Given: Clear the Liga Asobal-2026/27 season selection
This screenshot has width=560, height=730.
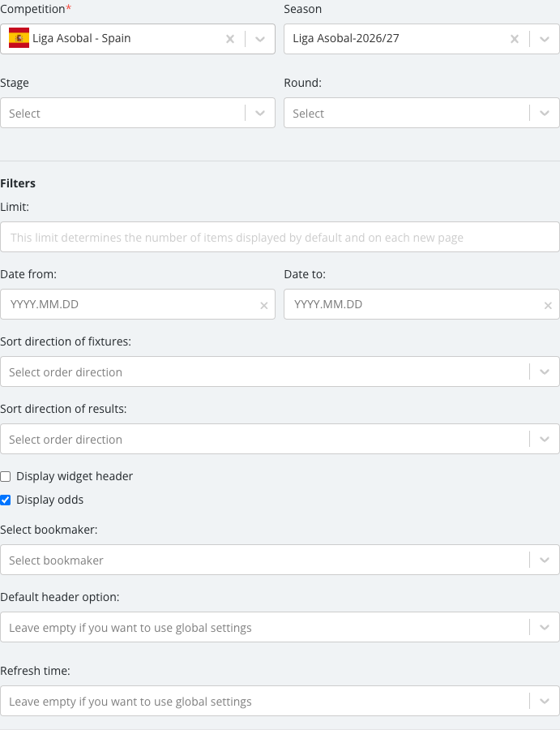Looking at the screenshot, I should pyautogui.click(x=515, y=39).
